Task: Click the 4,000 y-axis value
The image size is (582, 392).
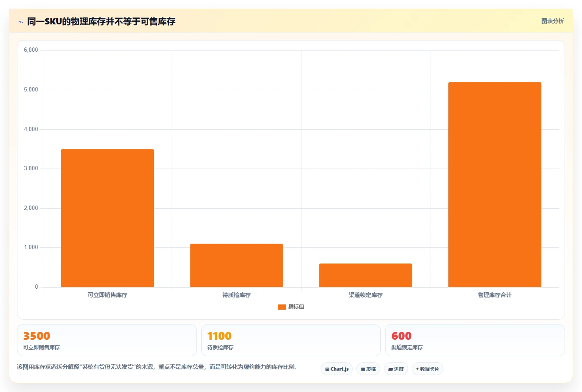Action: click(x=31, y=129)
